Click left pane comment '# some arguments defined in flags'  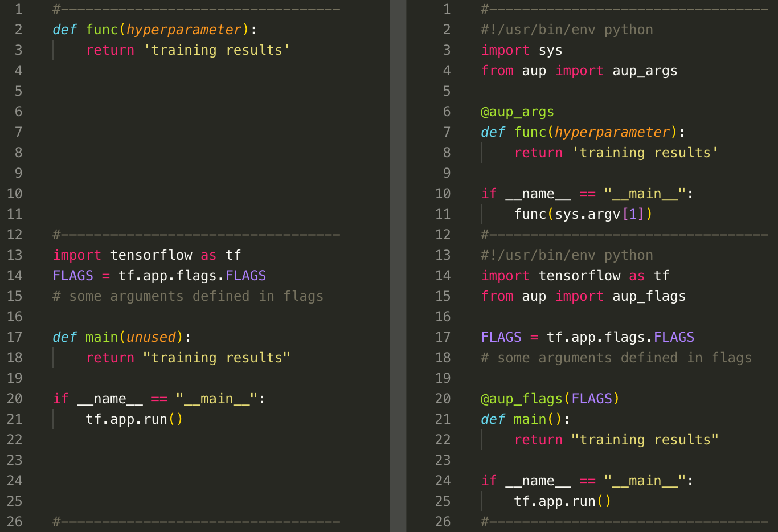point(188,296)
